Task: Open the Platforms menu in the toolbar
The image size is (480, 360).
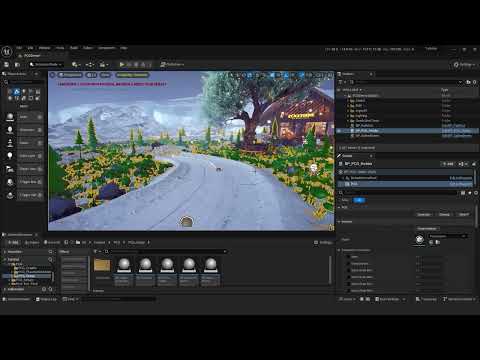Action: [x=172, y=64]
